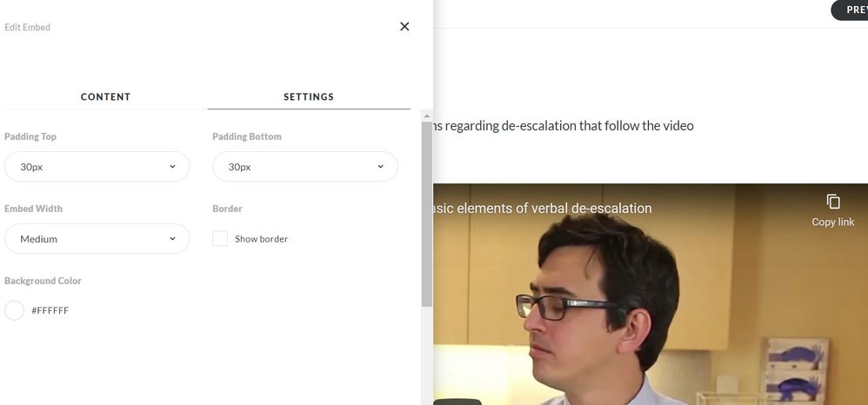Click the Show border label text
Image resolution: width=868 pixels, height=405 pixels.
coord(261,239)
